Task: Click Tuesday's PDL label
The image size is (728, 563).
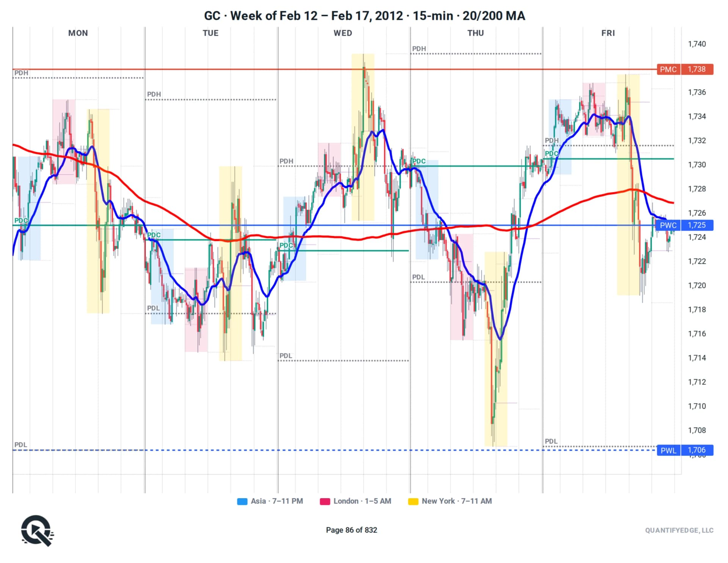Action: tap(154, 308)
